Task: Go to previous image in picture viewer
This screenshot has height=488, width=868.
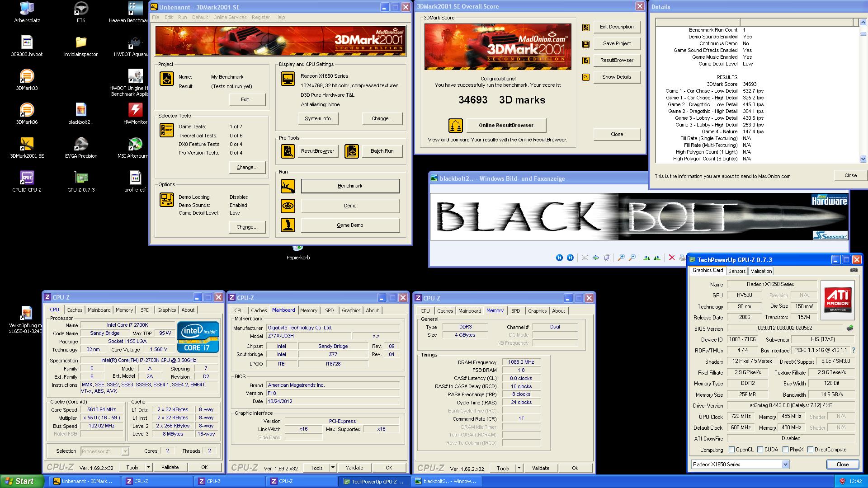Action: tap(559, 258)
